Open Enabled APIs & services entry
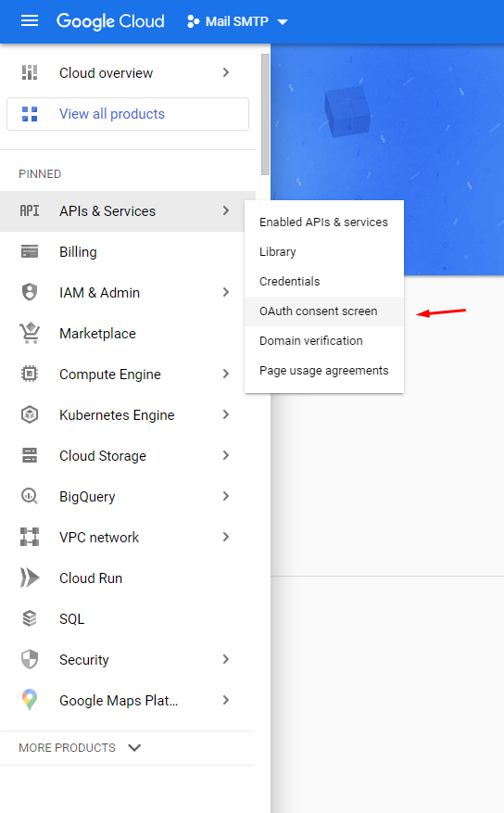Image resolution: width=504 pixels, height=813 pixels. tap(324, 222)
